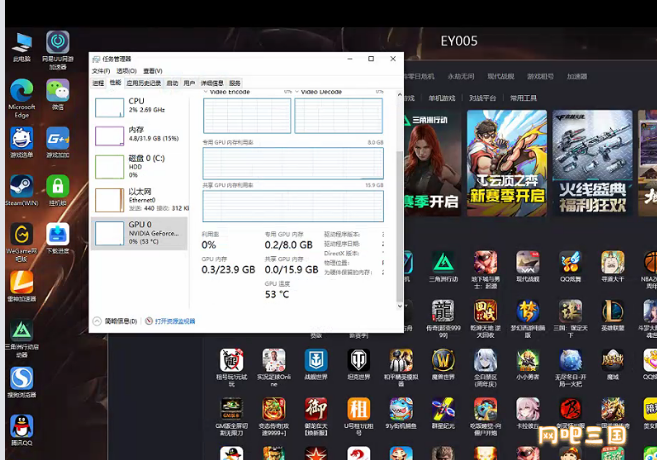The image size is (657, 460).
Task: Select 以太网 Ethernet0 performance entry
Action: click(x=139, y=200)
